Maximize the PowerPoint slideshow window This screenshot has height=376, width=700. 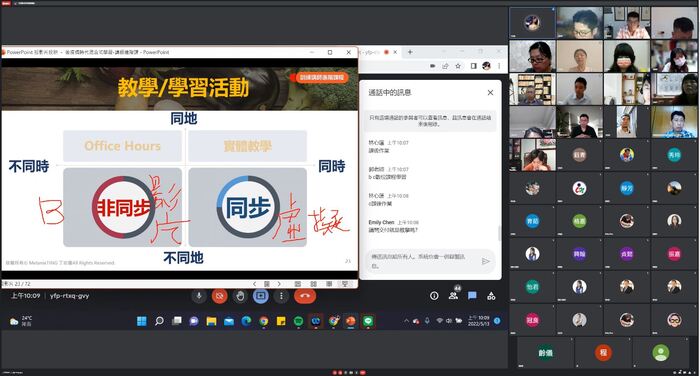[330, 52]
